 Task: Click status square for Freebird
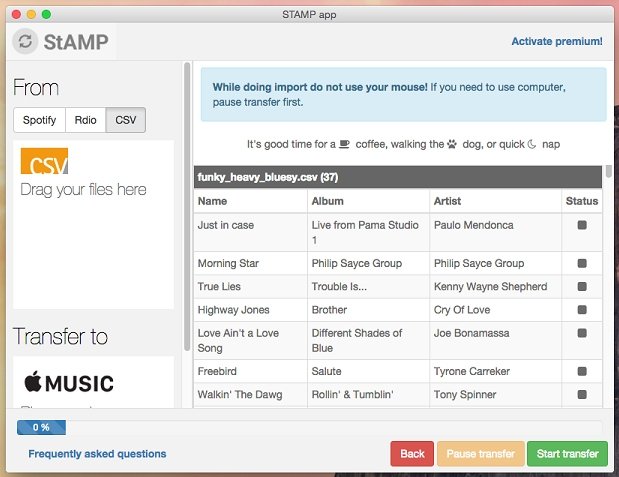click(582, 371)
